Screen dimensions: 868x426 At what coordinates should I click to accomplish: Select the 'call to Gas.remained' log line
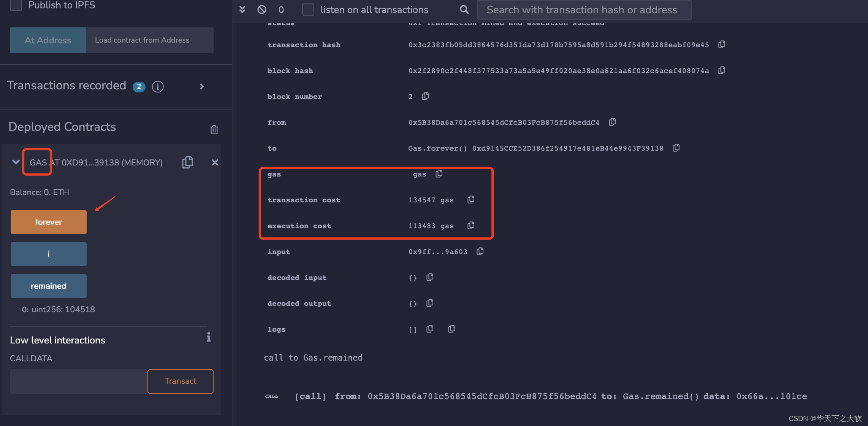(x=313, y=358)
